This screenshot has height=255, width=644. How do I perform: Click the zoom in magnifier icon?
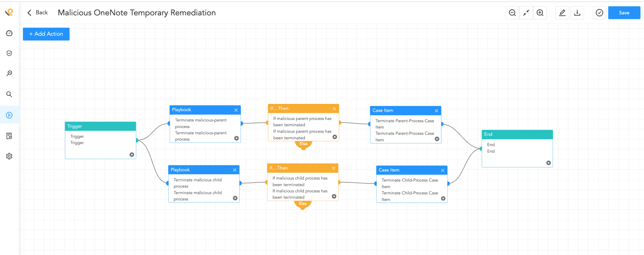pyautogui.click(x=540, y=13)
